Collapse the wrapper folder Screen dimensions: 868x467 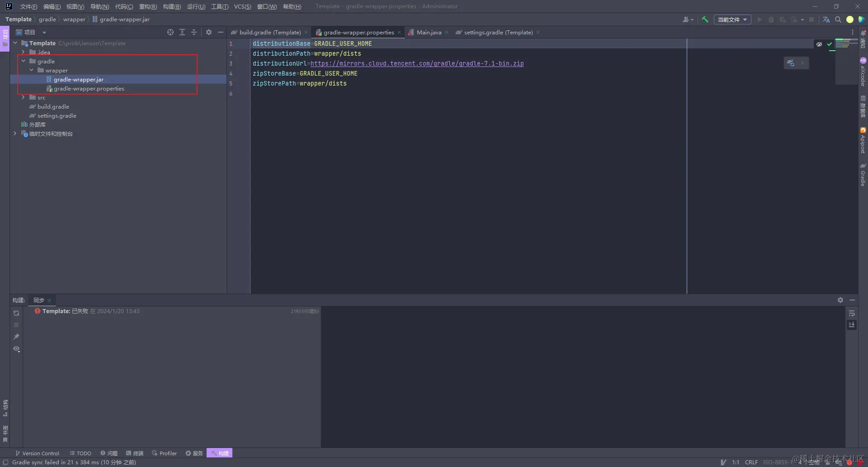(x=32, y=70)
